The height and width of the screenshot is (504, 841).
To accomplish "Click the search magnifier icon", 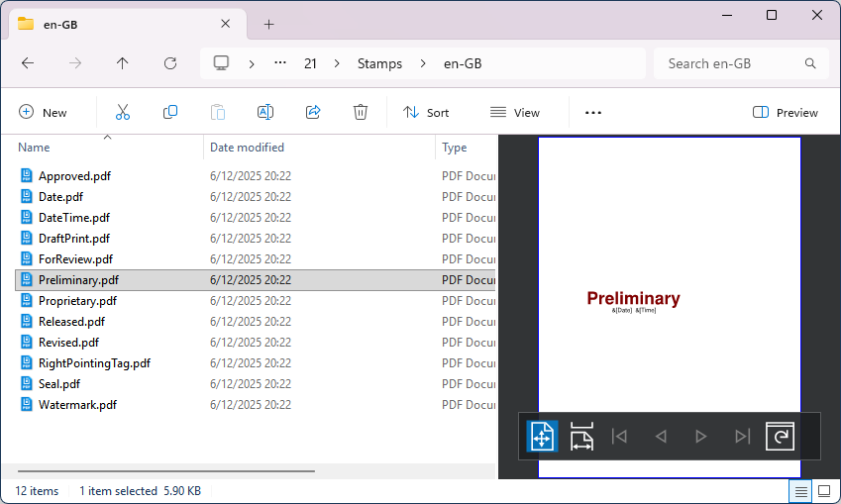I will click(810, 63).
